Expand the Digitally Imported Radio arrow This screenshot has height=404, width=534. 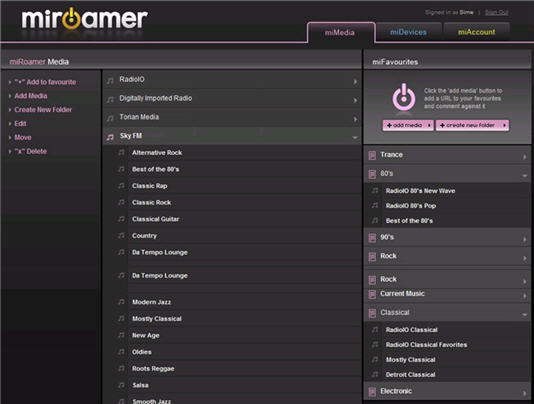(x=355, y=100)
